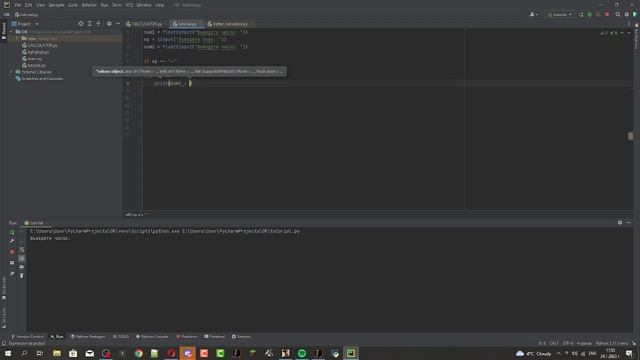Open the tutorial run configuration dropdown
Viewport: 640px width, 360px height.
560,15
